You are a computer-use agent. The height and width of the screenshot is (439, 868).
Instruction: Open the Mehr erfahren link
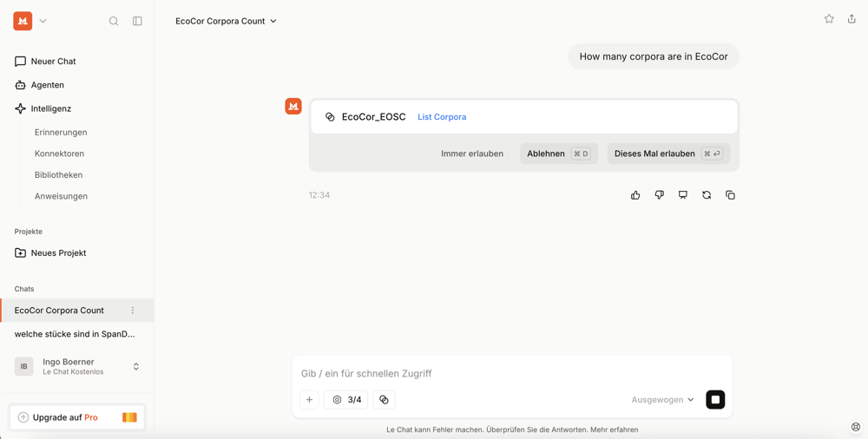pos(615,429)
